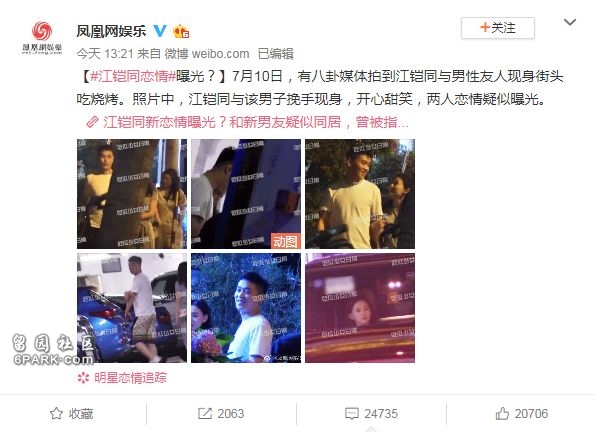Viewport: 596px width, 432px height.
Task: Open the 明星恋情追踪 topic tag
Action: [130, 378]
